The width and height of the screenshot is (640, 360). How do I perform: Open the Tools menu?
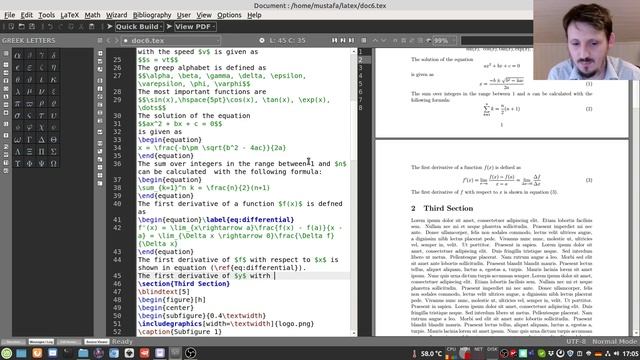47,15
